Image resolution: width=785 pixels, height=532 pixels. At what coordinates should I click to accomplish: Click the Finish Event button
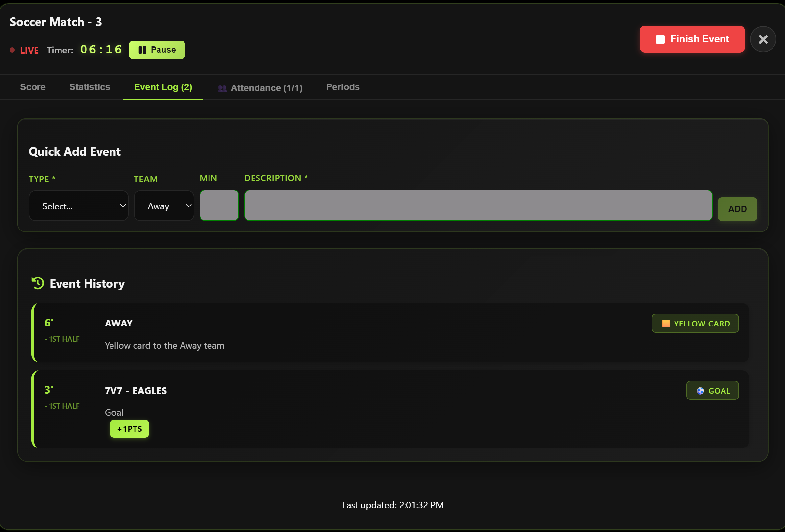click(692, 39)
